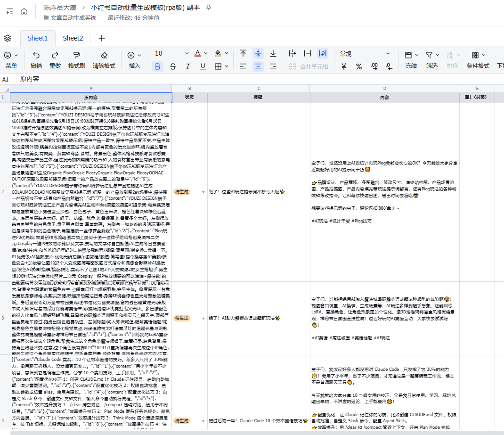Click the sidebar collapse icon at top left

(x=10, y=12)
